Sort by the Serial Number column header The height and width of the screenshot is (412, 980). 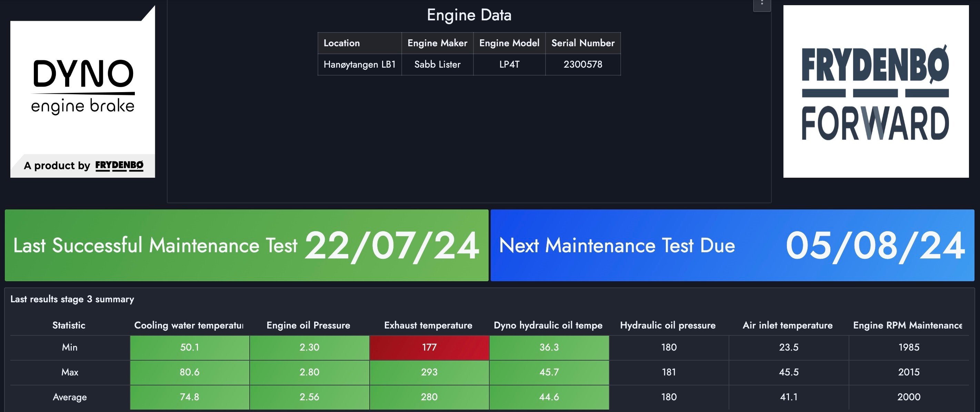coord(583,43)
